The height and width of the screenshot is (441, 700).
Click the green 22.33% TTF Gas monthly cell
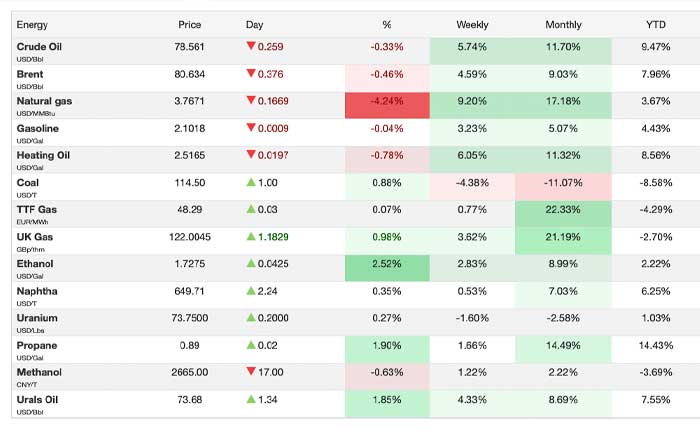point(563,209)
